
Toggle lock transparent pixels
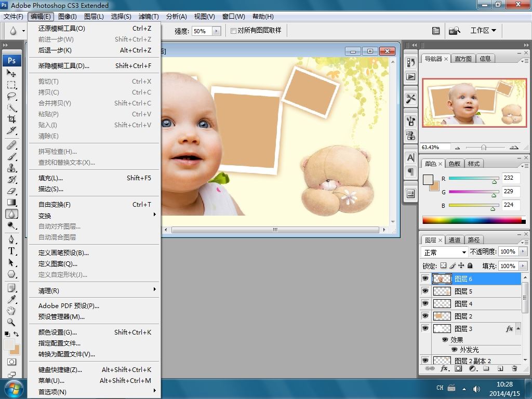pyautogui.click(x=444, y=265)
